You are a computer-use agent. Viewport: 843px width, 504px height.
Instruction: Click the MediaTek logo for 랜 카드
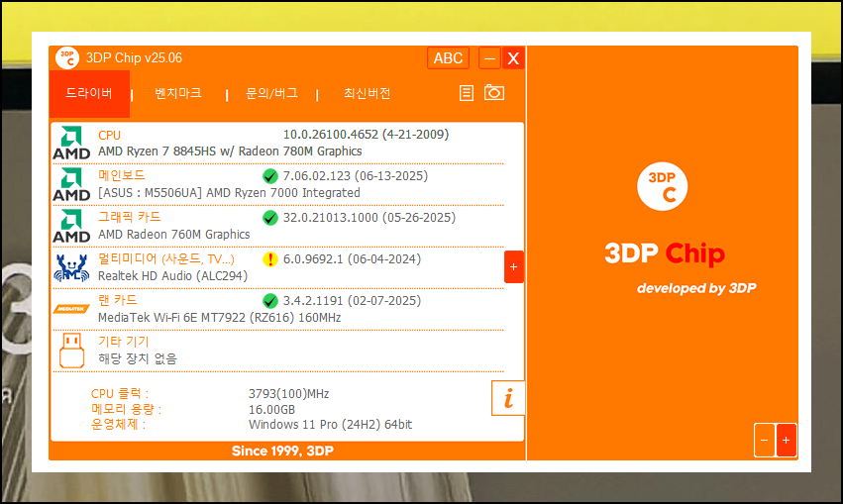pyautogui.click(x=71, y=309)
